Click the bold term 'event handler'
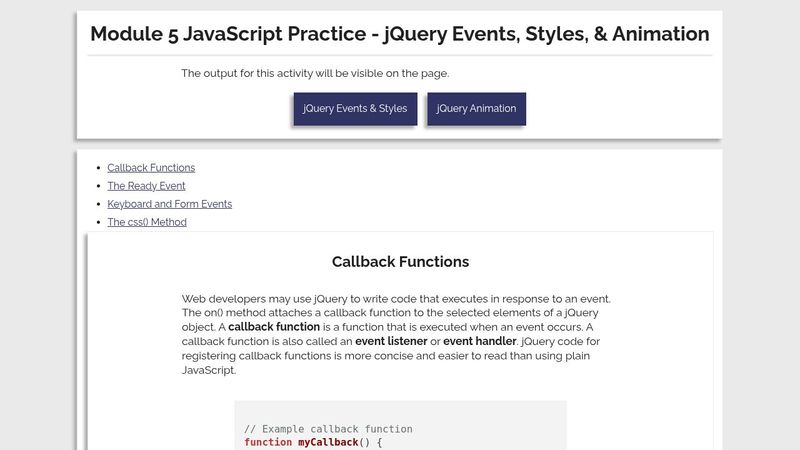The image size is (800, 450). click(481, 342)
